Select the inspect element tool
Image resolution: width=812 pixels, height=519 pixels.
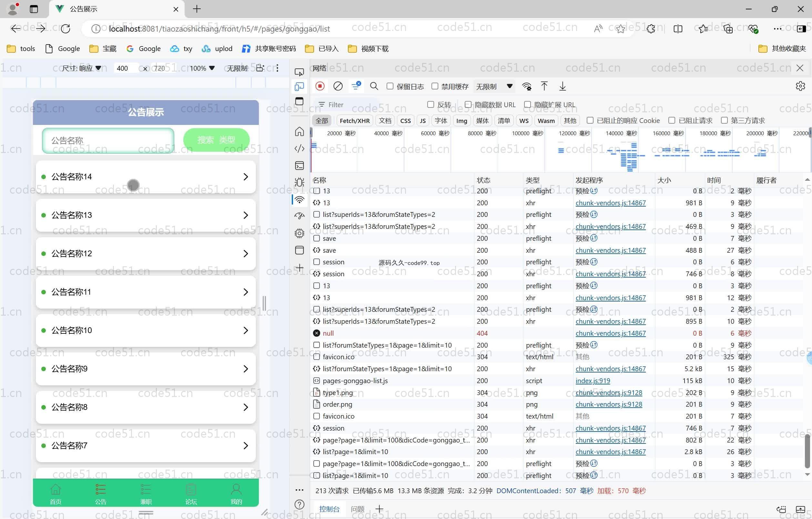click(x=299, y=72)
